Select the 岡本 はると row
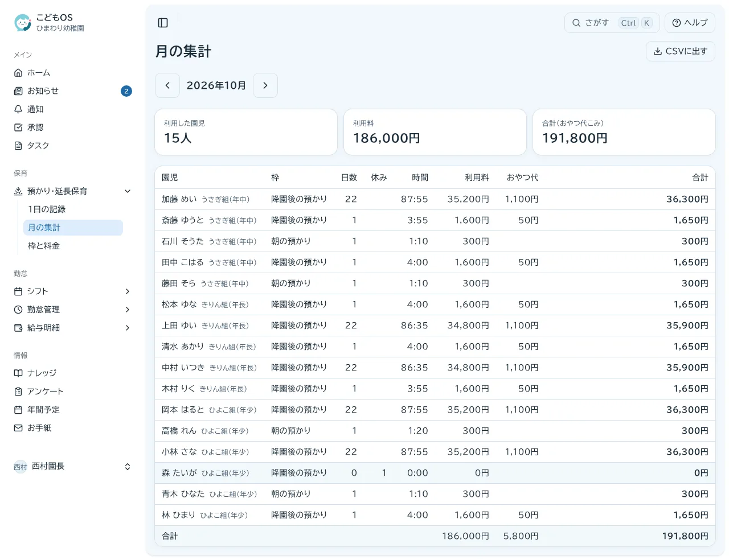 pyautogui.click(x=435, y=410)
